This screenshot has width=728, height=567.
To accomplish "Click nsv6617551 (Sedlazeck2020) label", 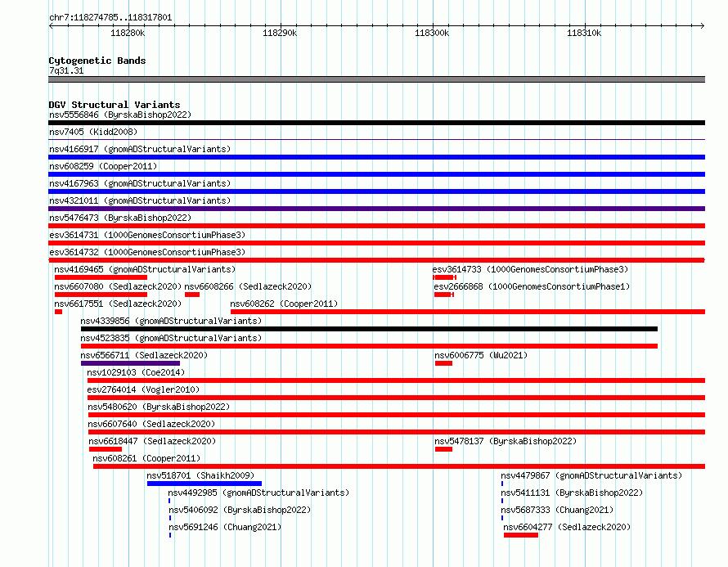I will [118, 304].
